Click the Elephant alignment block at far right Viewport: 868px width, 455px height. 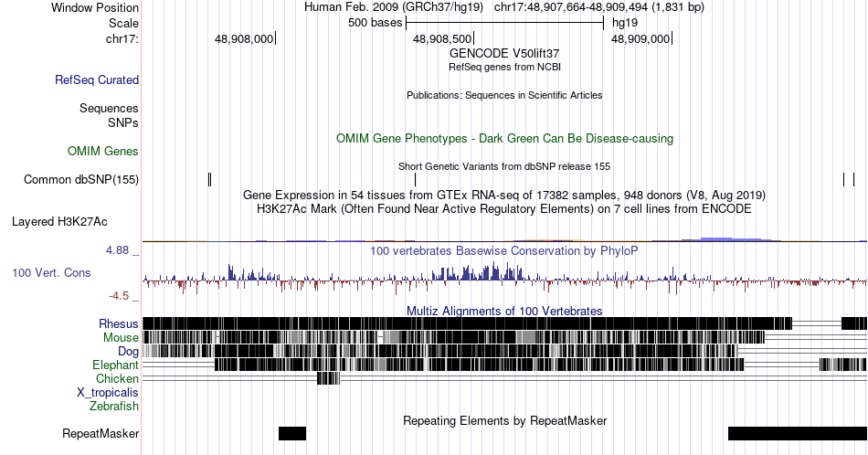coord(842,365)
